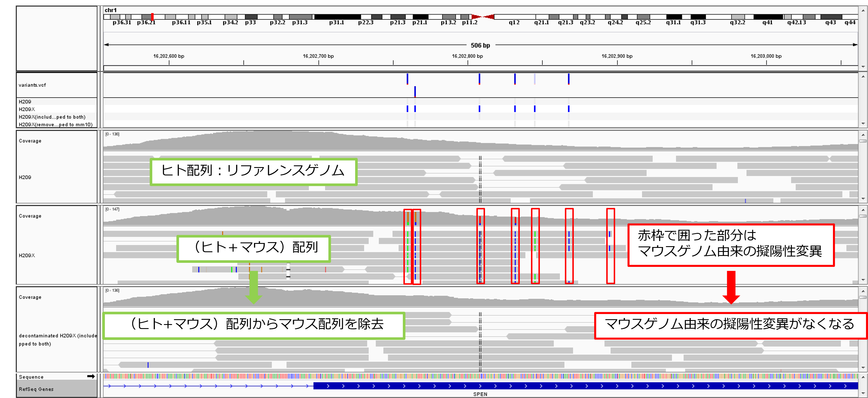Click Coverage label above decontaminated H209X track
Image resolution: width=868 pixels, height=398 pixels.
click(30, 297)
